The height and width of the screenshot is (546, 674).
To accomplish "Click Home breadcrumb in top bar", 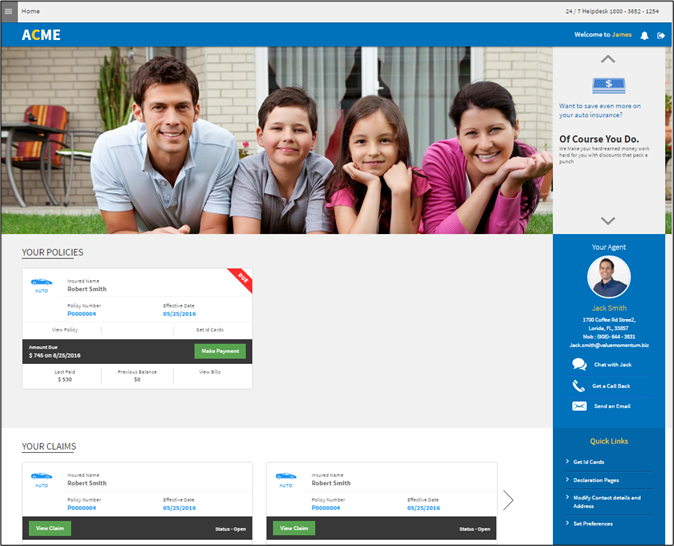I will point(31,11).
